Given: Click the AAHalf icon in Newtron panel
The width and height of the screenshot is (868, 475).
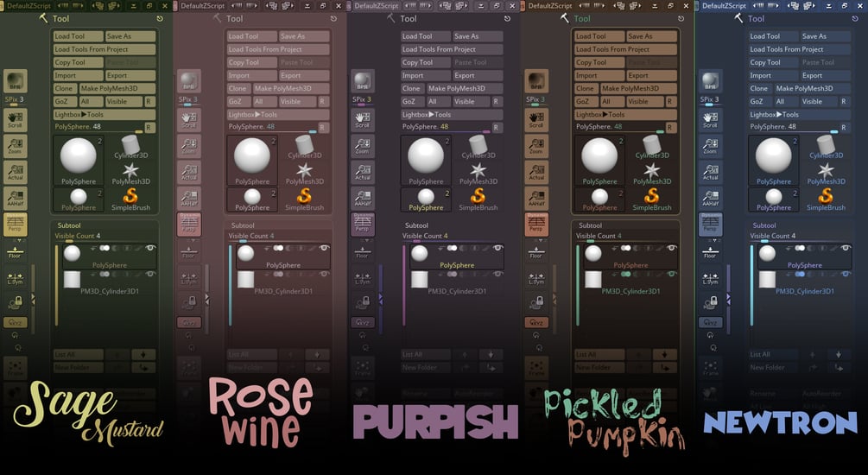Looking at the screenshot, I should pyautogui.click(x=710, y=199).
